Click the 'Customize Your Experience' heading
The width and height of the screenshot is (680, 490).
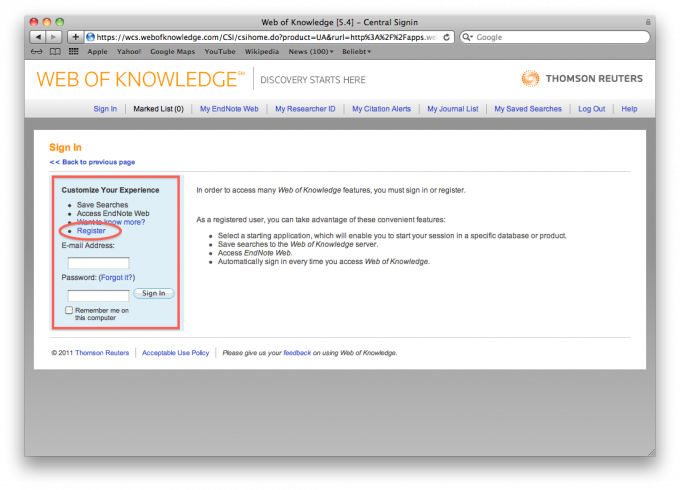point(110,190)
